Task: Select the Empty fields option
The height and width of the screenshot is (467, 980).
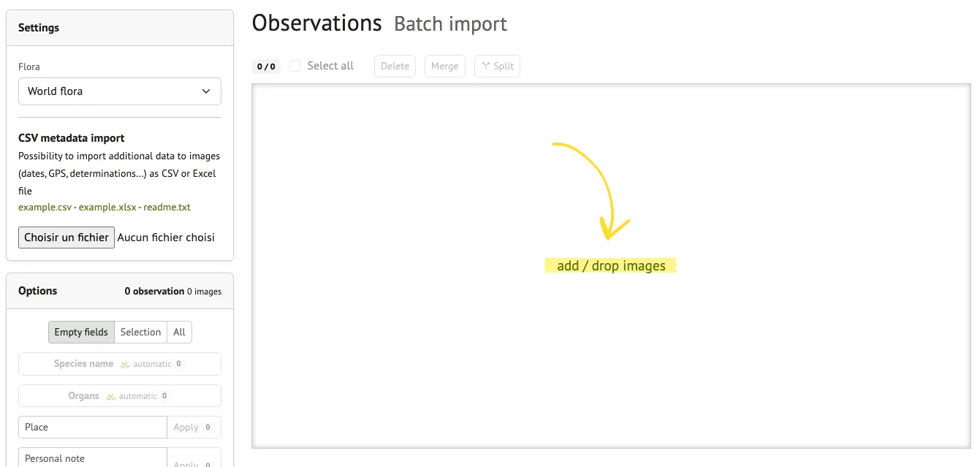Action: point(81,332)
